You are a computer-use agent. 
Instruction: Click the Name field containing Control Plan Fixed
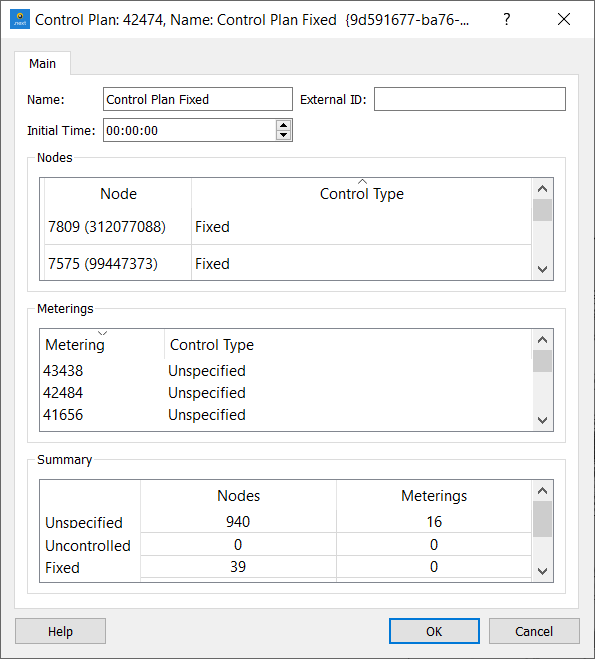tap(198, 99)
